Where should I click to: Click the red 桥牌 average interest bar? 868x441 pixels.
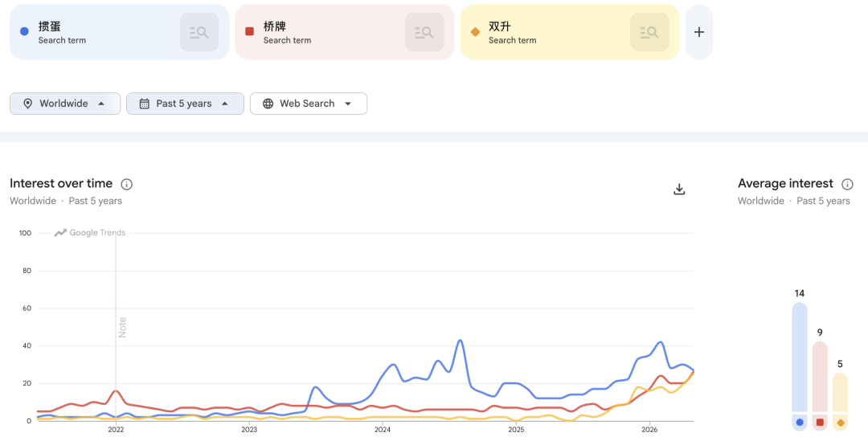coord(820,386)
